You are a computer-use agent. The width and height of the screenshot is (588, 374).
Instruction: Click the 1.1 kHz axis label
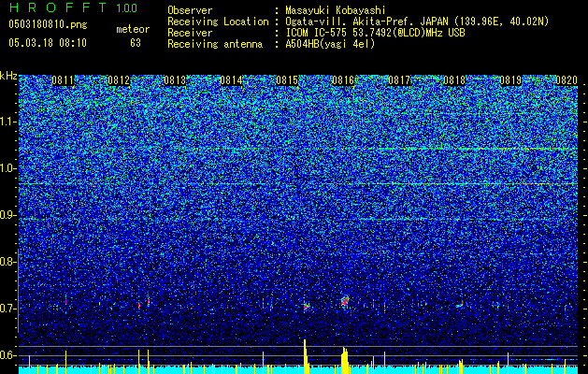click(x=8, y=122)
